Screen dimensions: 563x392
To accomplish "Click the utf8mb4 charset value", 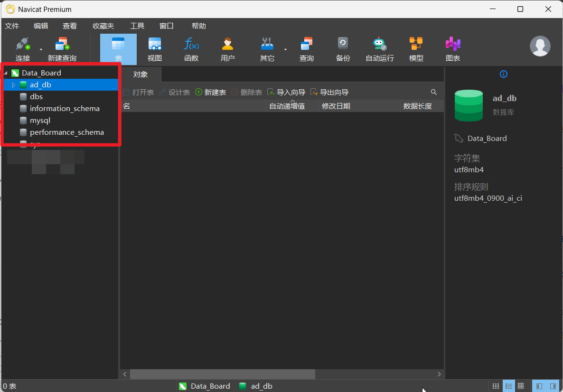I will tap(469, 170).
